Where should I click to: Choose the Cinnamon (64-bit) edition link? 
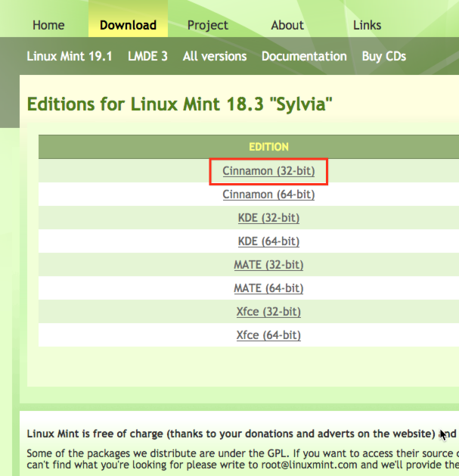(x=268, y=194)
